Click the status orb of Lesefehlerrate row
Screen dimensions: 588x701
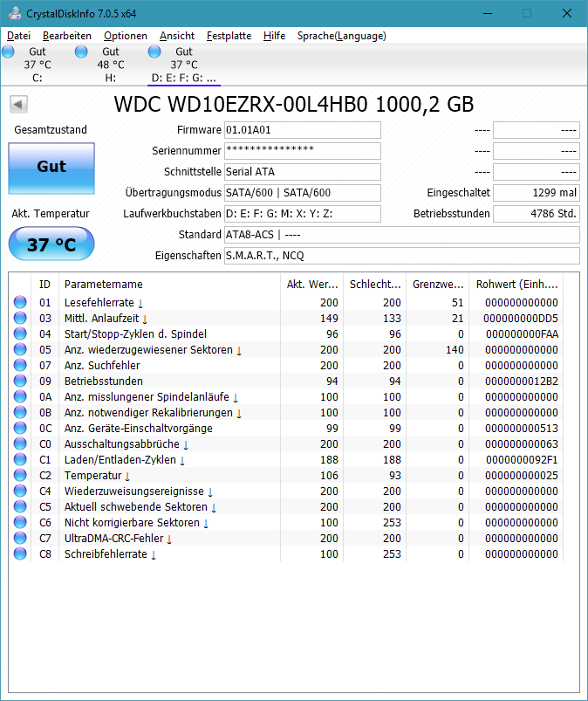click(x=20, y=302)
